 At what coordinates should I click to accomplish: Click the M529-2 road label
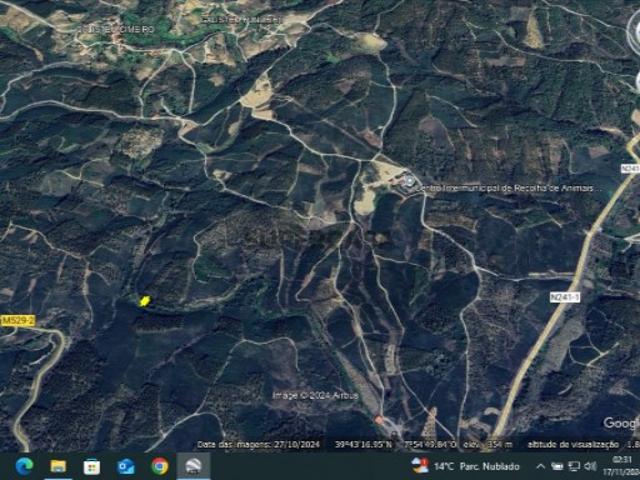point(17,320)
